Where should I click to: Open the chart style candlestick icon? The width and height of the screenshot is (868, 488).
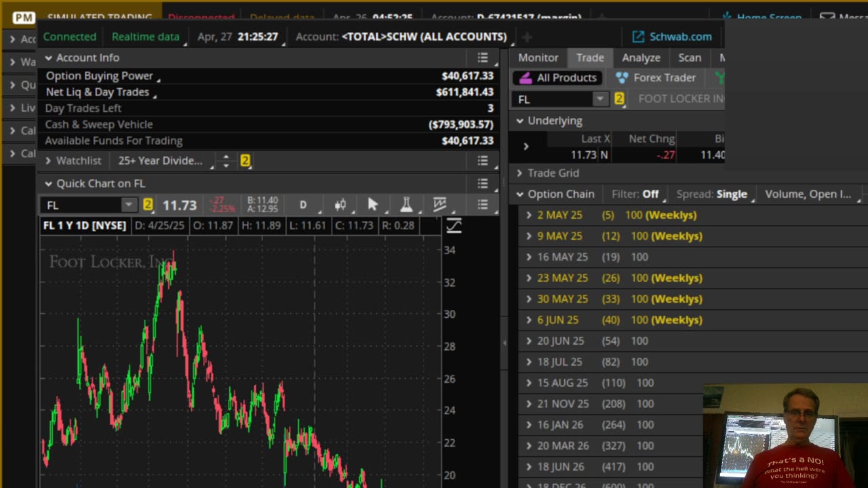pyautogui.click(x=340, y=205)
